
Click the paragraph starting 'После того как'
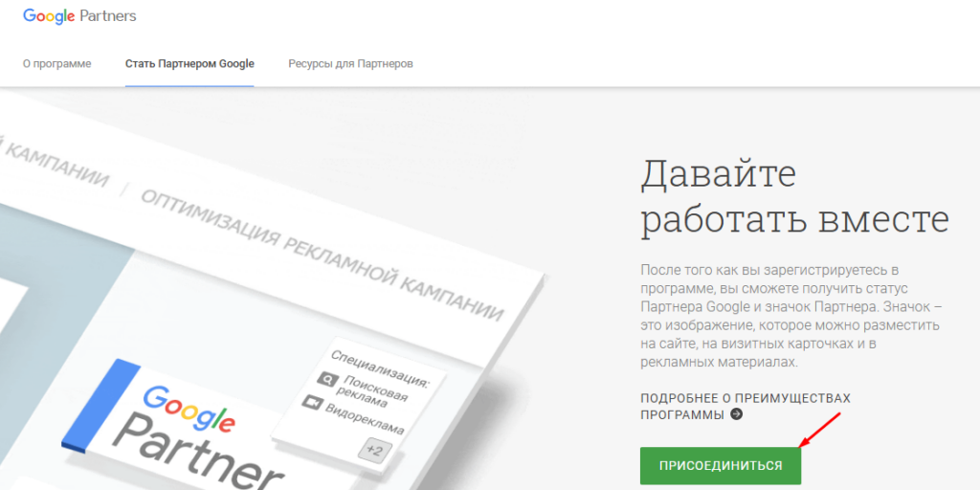click(790, 316)
